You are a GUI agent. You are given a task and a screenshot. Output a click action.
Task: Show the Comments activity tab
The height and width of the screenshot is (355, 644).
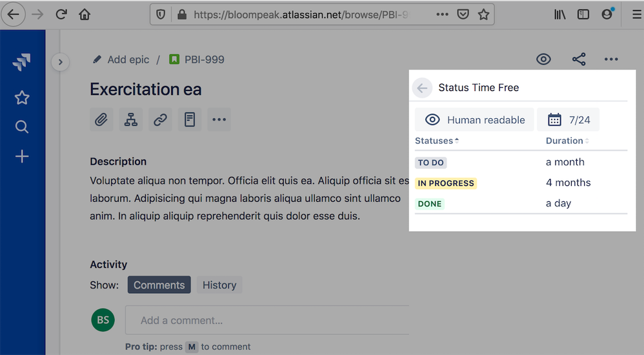[159, 285]
